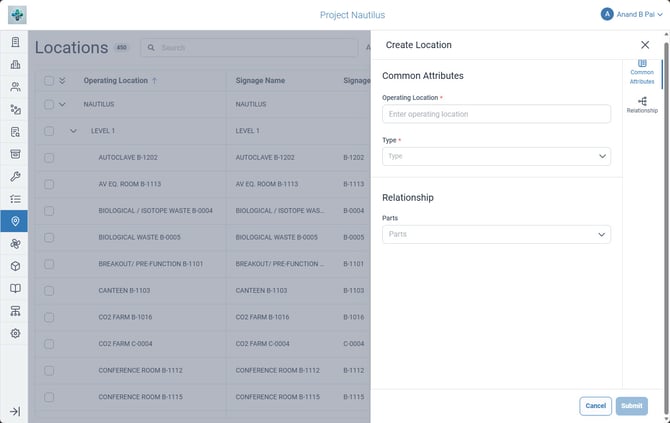670x423 pixels.
Task: Click the panel vertical scrollbar
Action: 666,226
